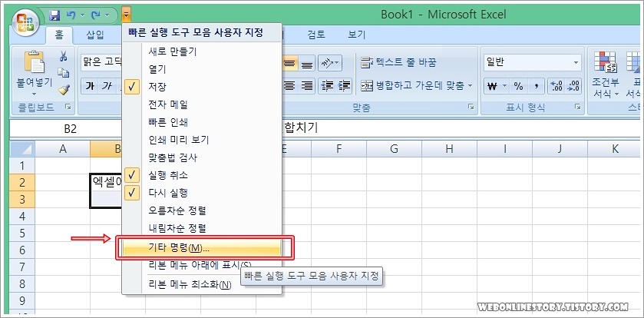Select column G header

pyautogui.click(x=394, y=149)
